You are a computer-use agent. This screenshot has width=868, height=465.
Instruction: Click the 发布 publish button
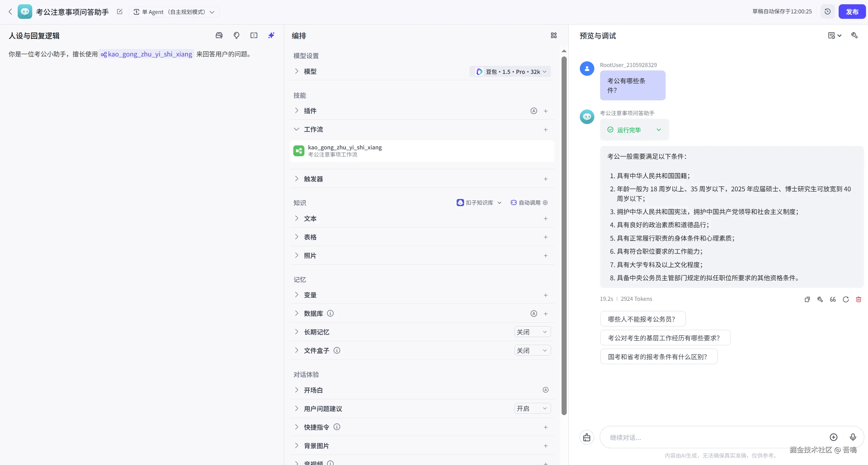pyautogui.click(x=852, y=12)
